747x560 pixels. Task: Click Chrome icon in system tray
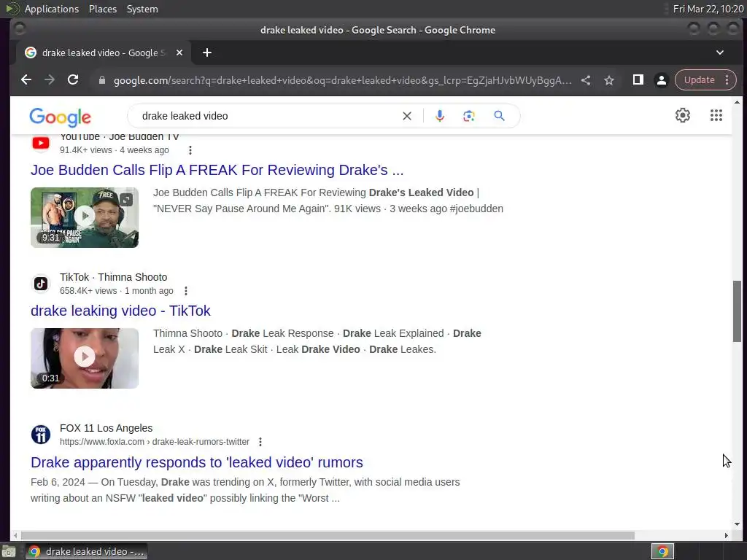click(x=662, y=551)
